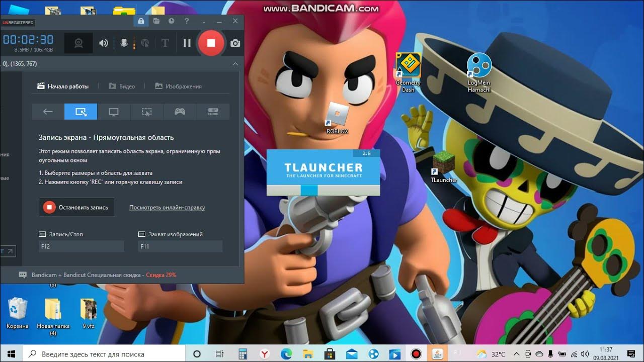The image size is (644, 362).
Task: Open the notification center icon
Action: [630, 353]
